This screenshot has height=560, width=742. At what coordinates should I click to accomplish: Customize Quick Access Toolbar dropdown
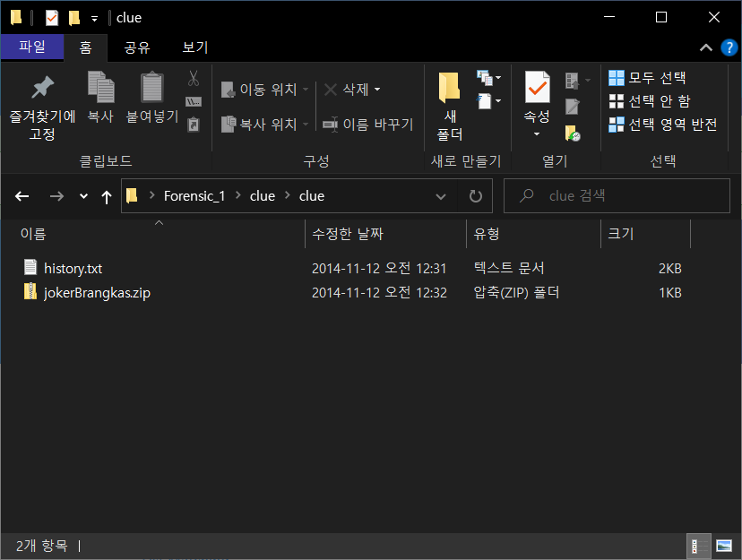tap(94, 19)
